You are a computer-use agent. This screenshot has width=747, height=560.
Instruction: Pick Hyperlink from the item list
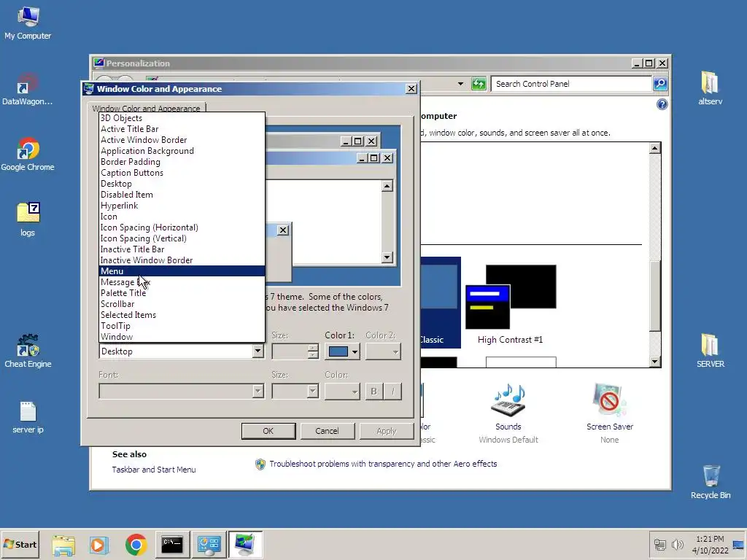pos(182,206)
